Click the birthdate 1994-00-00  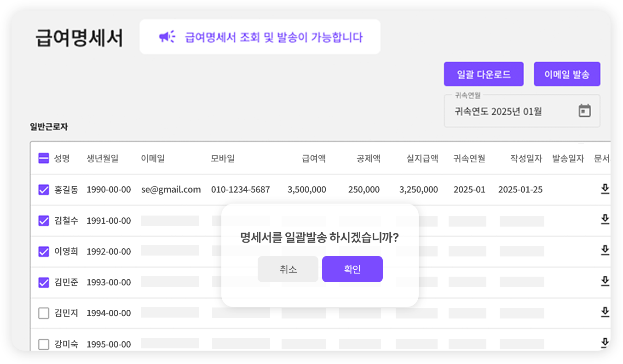pos(109,313)
